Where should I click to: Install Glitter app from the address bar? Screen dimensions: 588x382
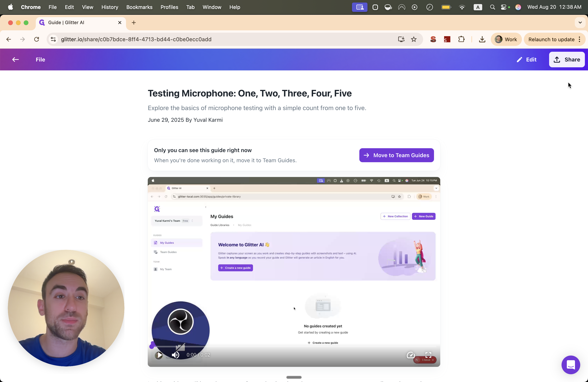(401, 39)
